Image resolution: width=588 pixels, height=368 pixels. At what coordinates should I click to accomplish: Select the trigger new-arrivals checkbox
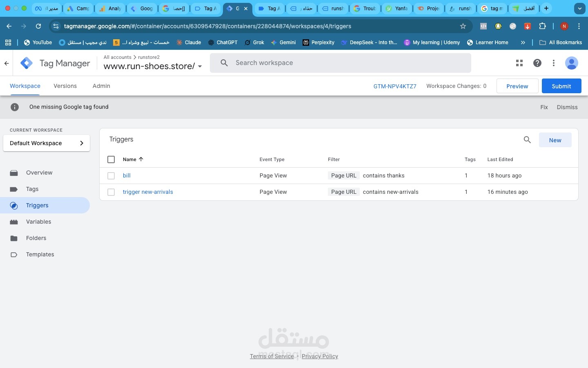point(111,192)
